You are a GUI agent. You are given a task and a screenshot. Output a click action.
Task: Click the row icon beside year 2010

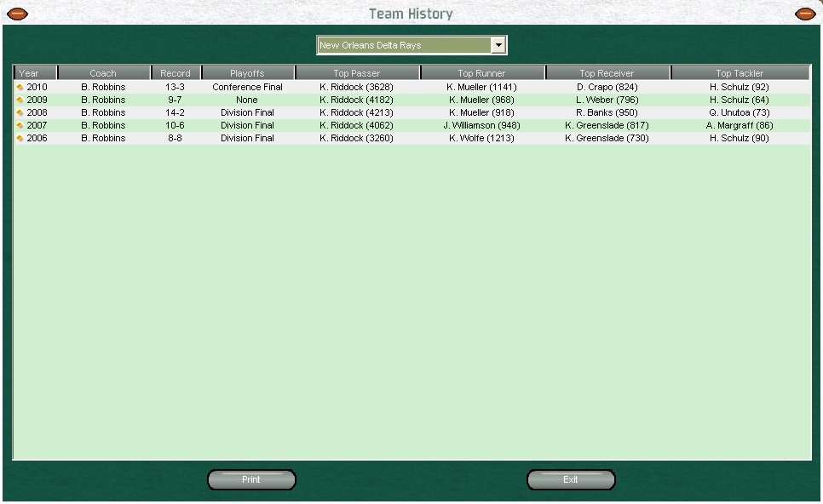(20, 87)
